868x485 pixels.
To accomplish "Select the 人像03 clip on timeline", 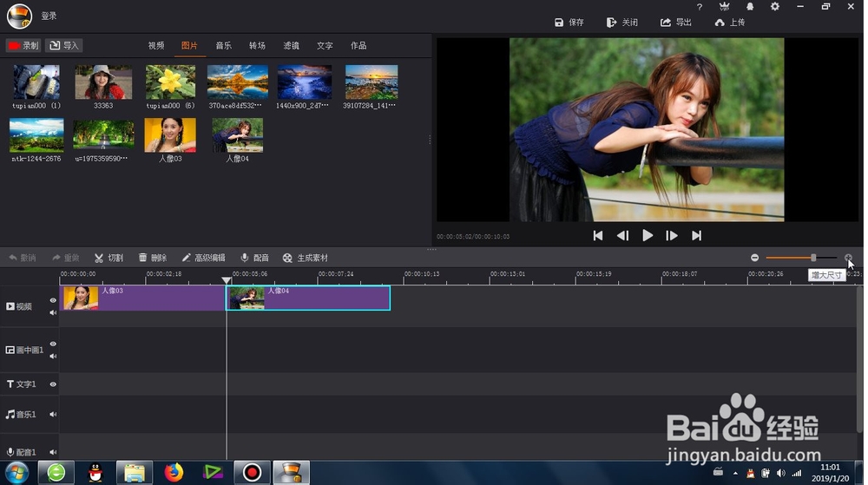I will coord(142,298).
